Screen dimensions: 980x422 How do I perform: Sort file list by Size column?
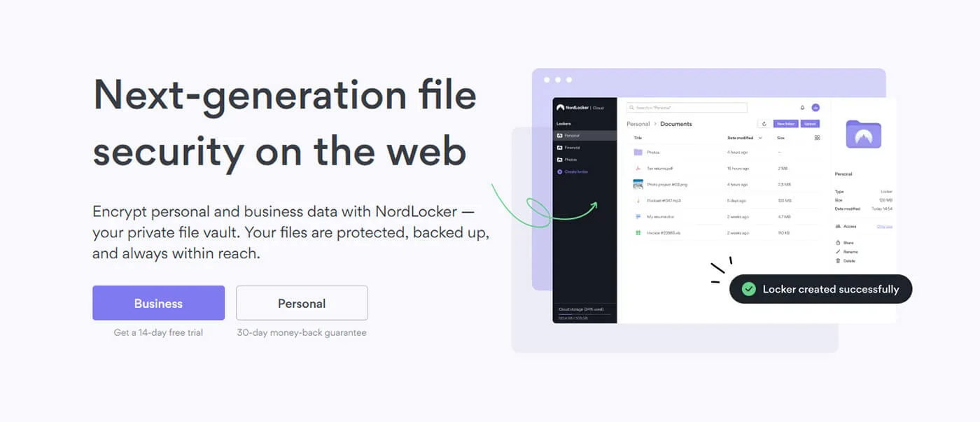tap(780, 138)
